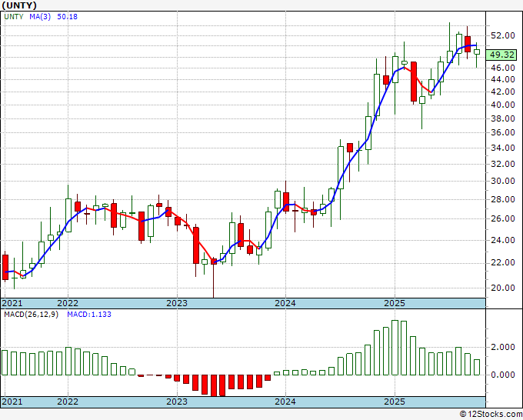Click the tallest green MACD histogram bar
The height and width of the screenshot is (420, 523).
(x=395, y=348)
